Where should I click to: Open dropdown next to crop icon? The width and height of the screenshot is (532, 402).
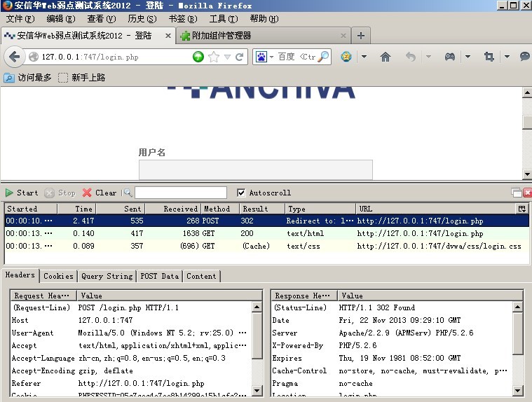coord(507,57)
